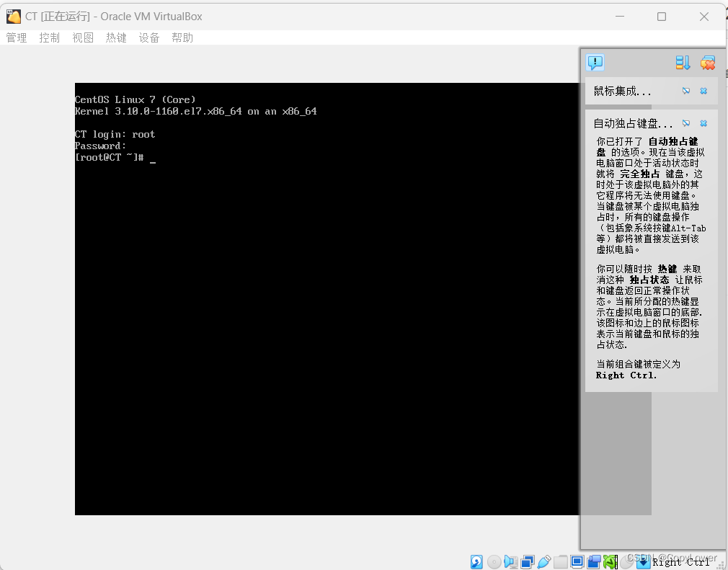Click the hard disk status bar icon

(477, 562)
